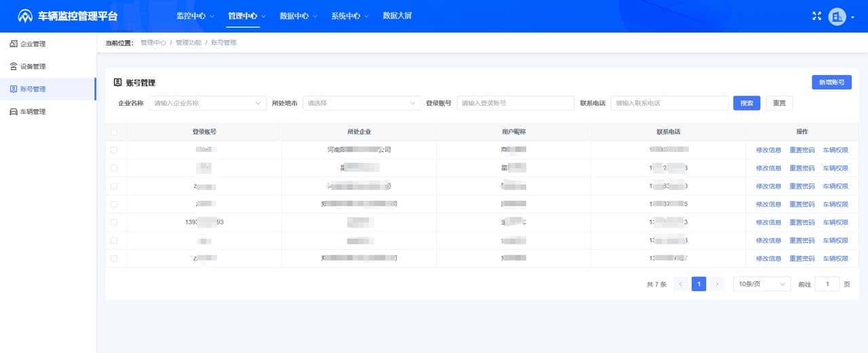Select 企业管理 in the sidebar

48,44
